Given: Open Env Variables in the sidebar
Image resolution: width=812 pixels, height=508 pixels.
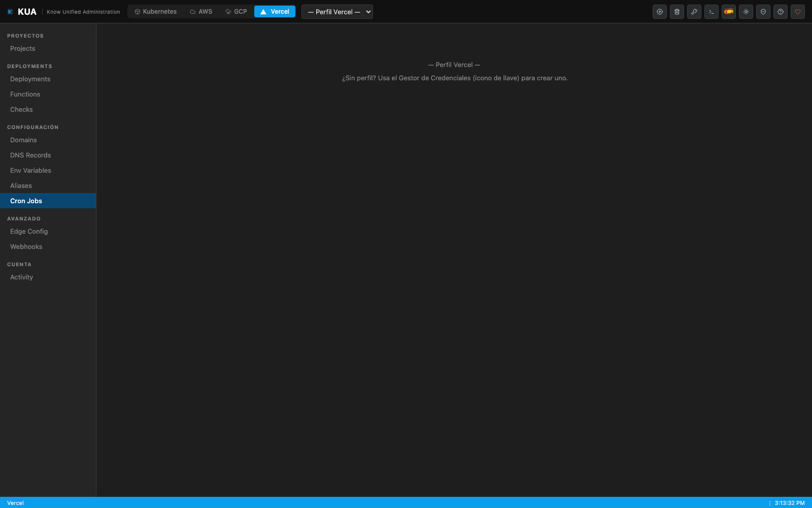Looking at the screenshot, I should 48,171.
